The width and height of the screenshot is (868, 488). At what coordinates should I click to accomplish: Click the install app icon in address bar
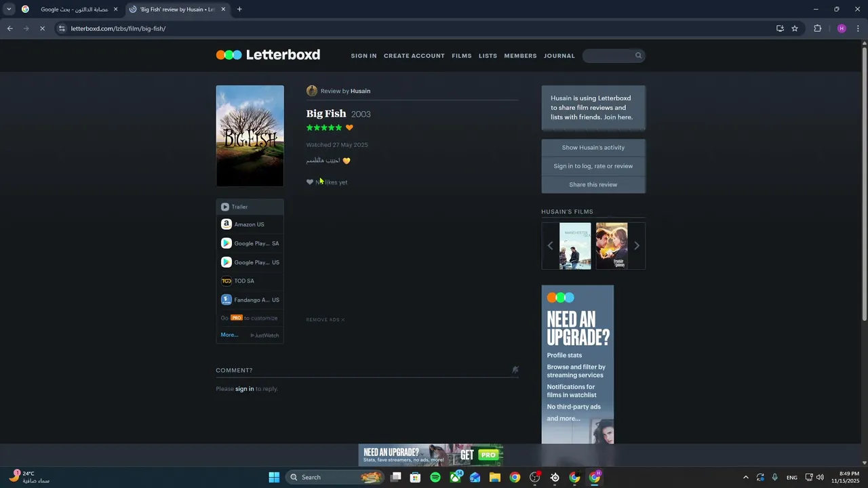(780, 28)
